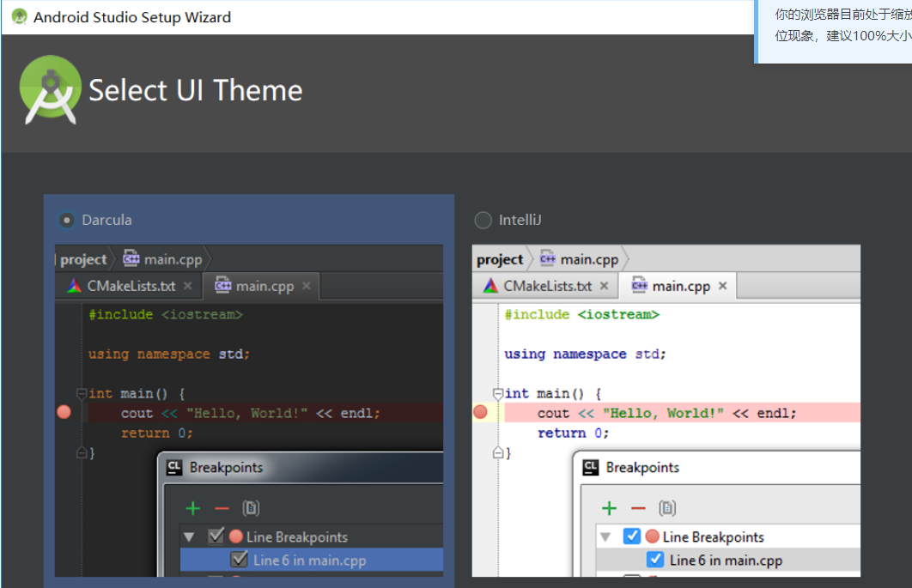The width and height of the screenshot is (912, 588).
Task: Click main.cpp breadcrumb in Darcula preview
Action: [x=173, y=259]
